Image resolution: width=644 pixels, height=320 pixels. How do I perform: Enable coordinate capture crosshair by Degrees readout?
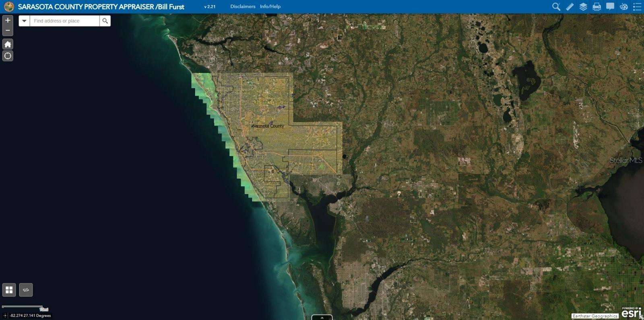coord(5,316)
